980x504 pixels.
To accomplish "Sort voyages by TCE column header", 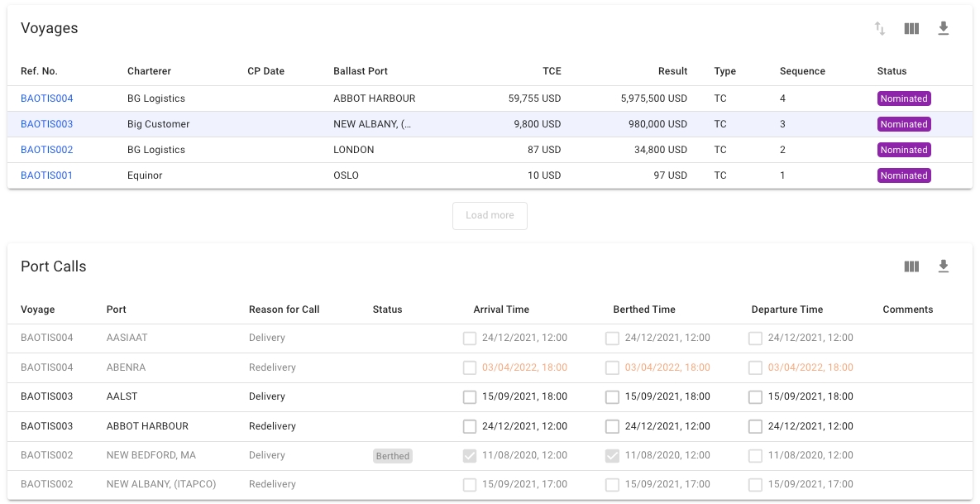I will coord(551,71).
